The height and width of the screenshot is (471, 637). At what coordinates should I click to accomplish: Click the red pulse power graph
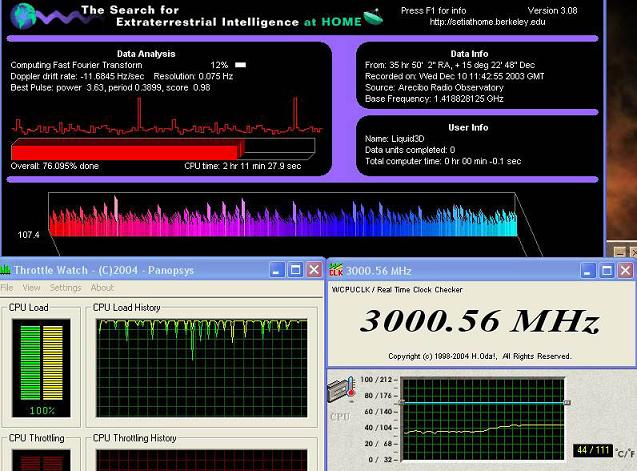tap(167, 116)
